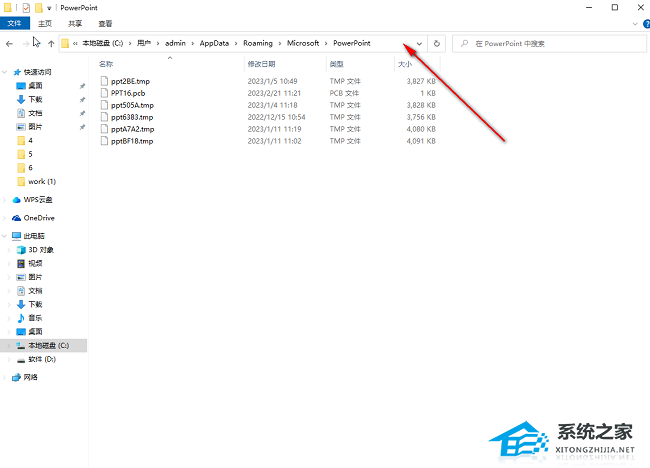Viewport: 650px width, 468px height.
Task: Click the Microsoft breadcrumb segment
Action: pos(303,43)
